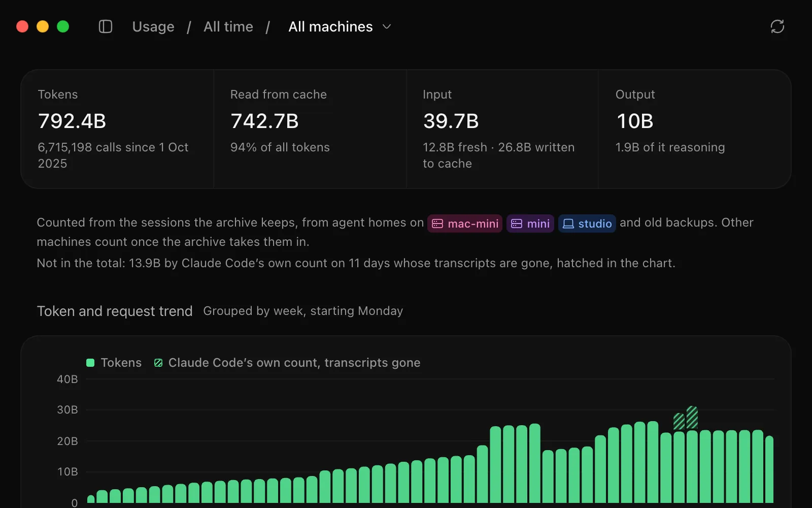Click the 10B label on the chart axis
Screen dimensions: 812x508
pyautogui.click(x=67, y=472)
